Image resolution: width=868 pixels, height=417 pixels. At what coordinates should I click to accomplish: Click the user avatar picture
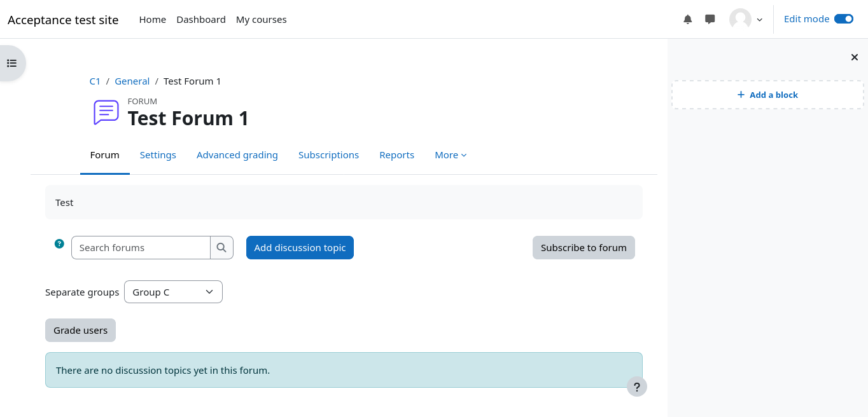click(x=740, y=20)
